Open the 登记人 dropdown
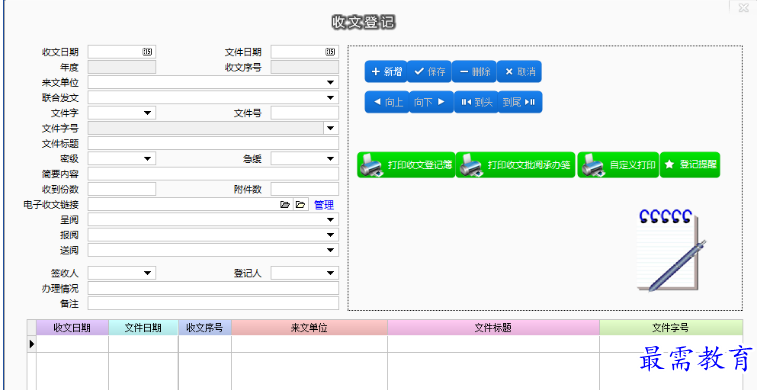761x390 pixels. pyautogui.click(x=331, y=273)
